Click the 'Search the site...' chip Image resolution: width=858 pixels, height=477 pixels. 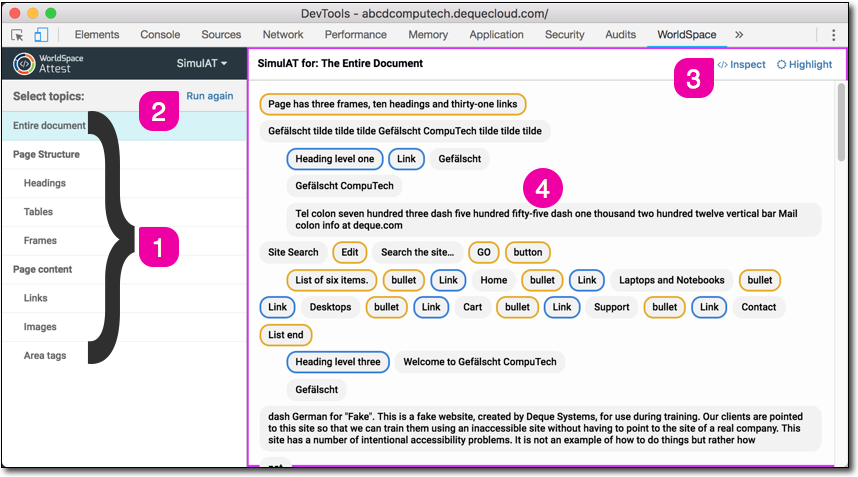click(x=418, y=252)
